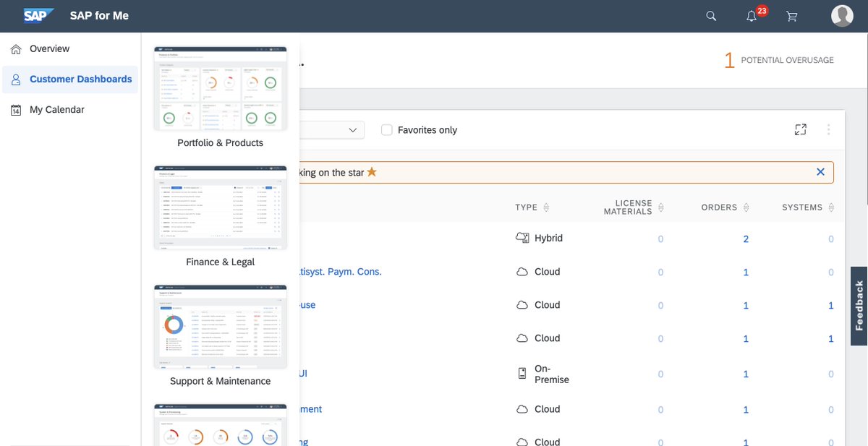Open notifications bell with 23 badge
This screenshot has height=446, width=868.
click(x=752, y=16)
